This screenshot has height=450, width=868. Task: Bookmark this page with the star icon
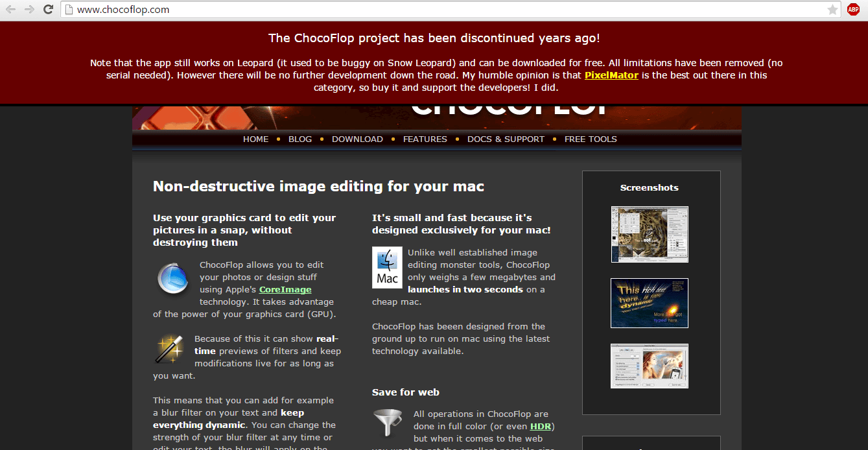[x=832, y=10]
